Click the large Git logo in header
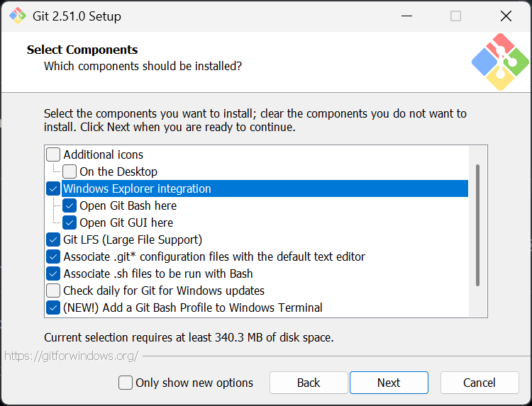 (500, 62)
